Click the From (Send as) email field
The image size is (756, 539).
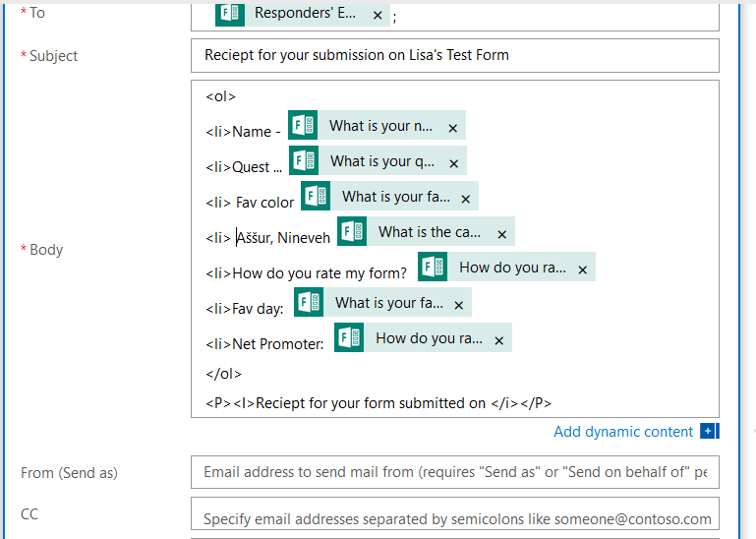point(454,472)
